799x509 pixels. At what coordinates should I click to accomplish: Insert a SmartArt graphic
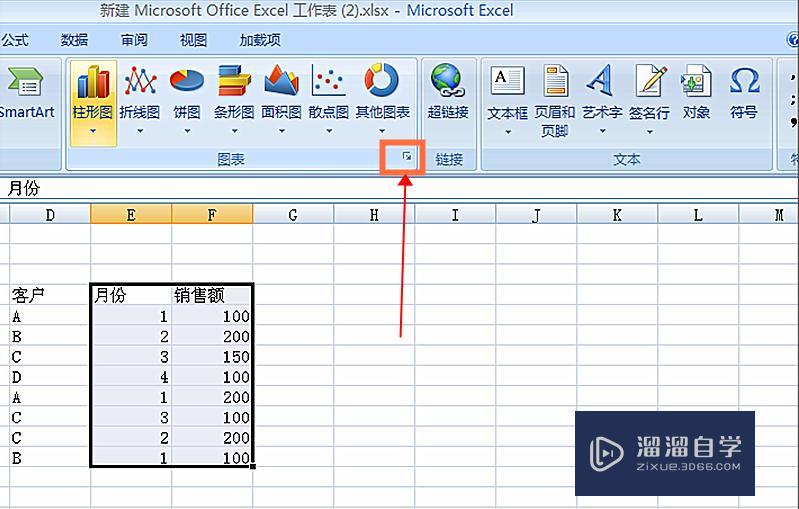pos(26,93)
